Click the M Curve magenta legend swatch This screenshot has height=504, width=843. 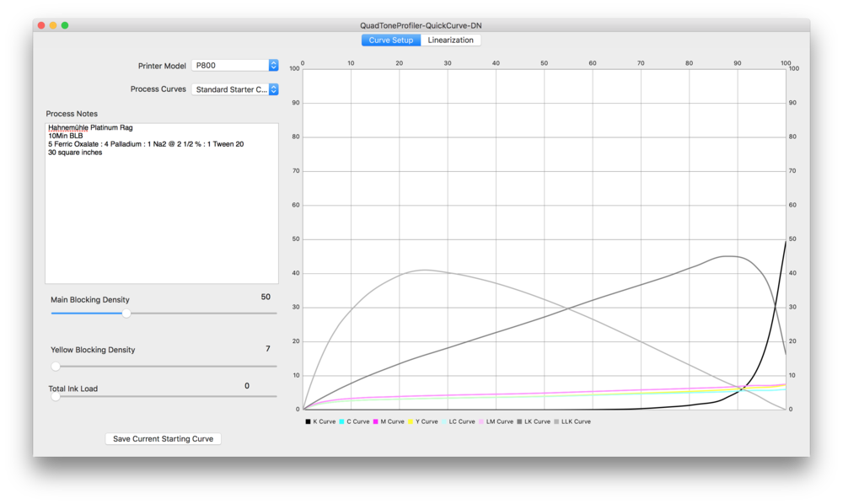[376, 421]
